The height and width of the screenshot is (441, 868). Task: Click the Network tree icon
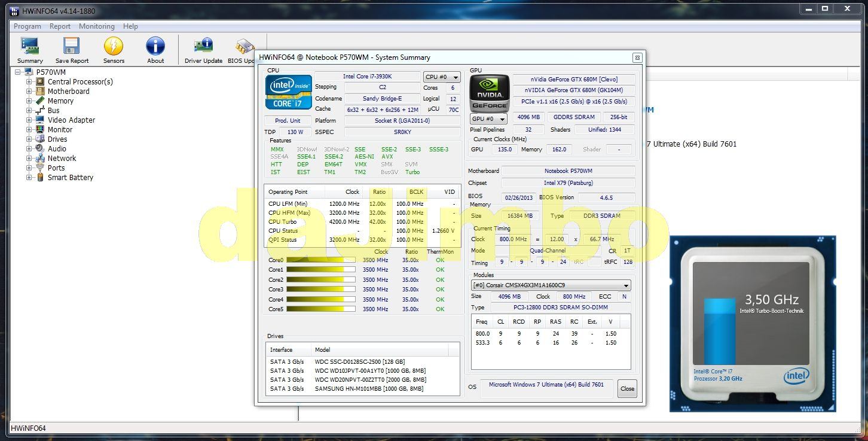click(x=40, y=159)
